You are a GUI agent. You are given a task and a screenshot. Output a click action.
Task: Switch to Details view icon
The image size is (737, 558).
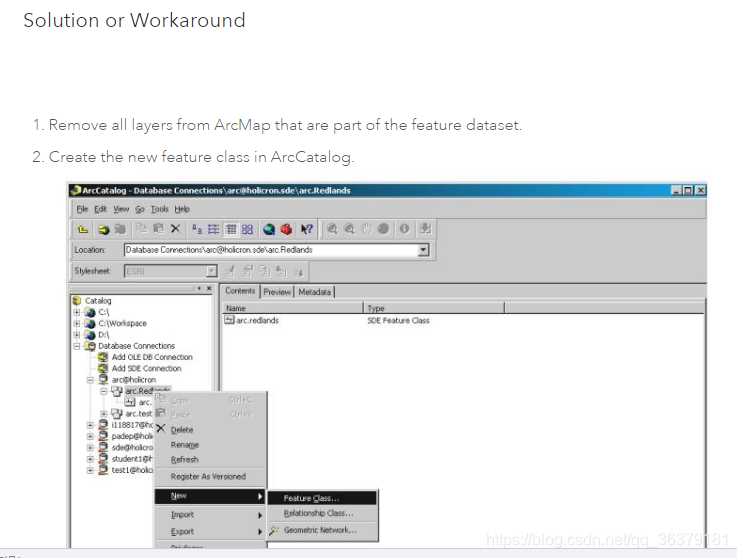[x=231, y=229]
